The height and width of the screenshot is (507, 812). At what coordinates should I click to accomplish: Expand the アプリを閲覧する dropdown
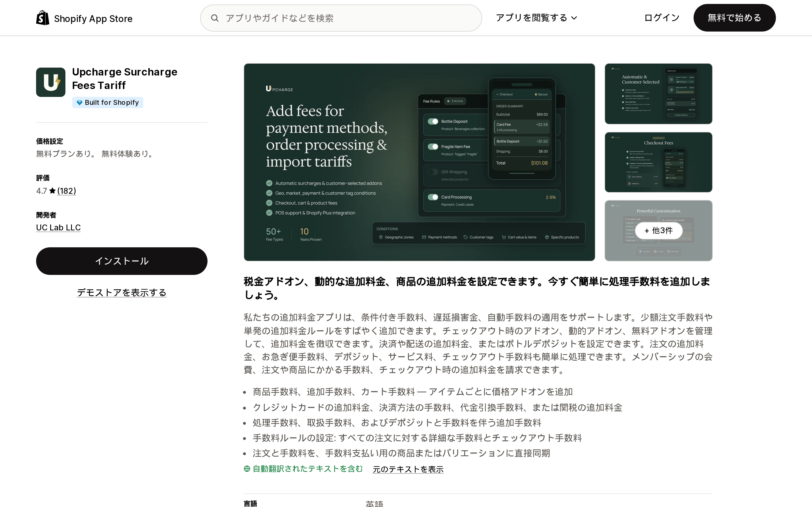point(536,18)
